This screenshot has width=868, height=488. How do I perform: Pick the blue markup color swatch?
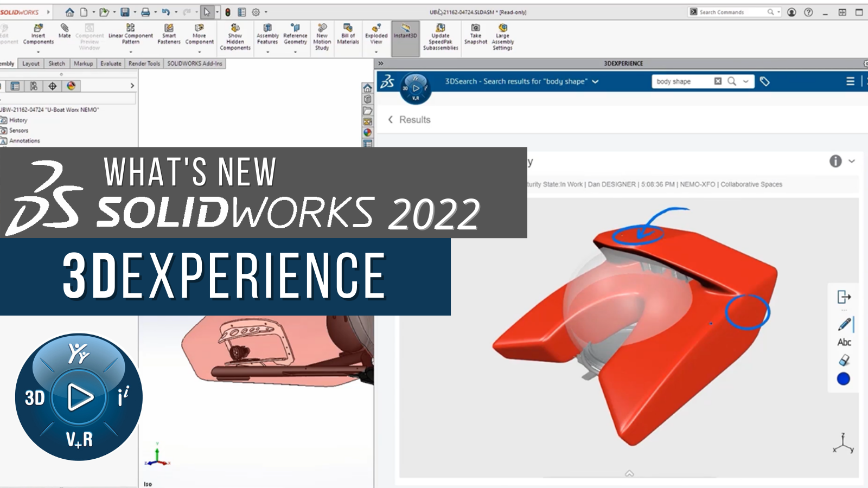pos(844,379)
